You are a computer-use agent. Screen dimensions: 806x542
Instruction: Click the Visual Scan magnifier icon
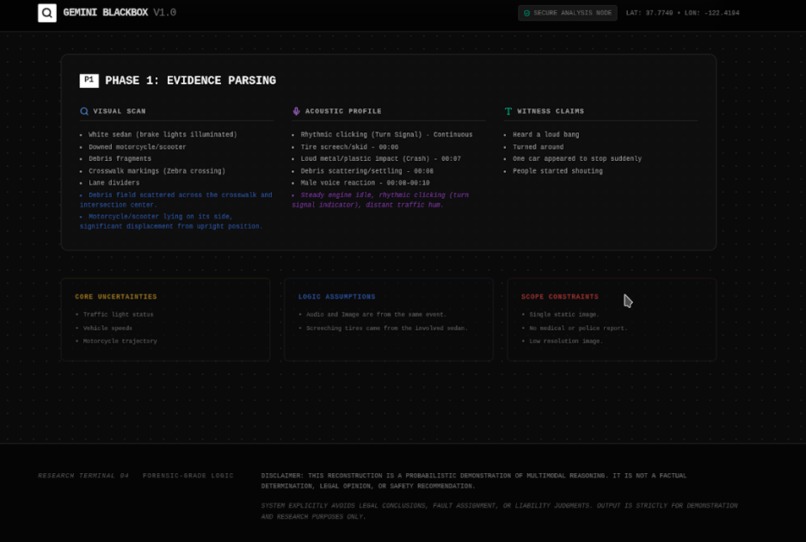pyautogui.click(x=84, y=111)
